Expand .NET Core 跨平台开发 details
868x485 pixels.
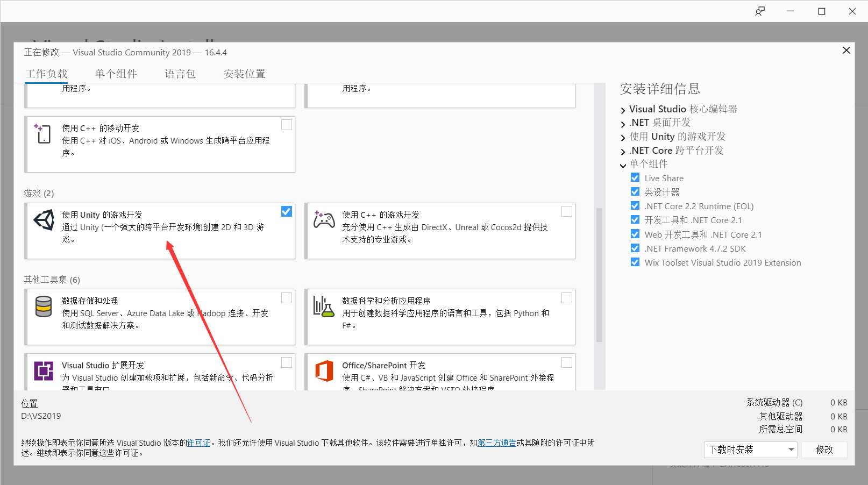point(623,152)
